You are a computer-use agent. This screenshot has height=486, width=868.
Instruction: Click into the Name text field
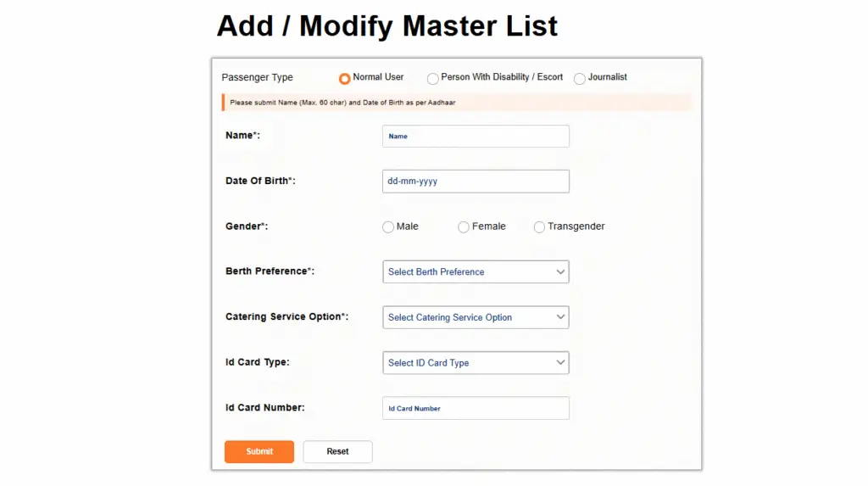[x=476, y=137]
